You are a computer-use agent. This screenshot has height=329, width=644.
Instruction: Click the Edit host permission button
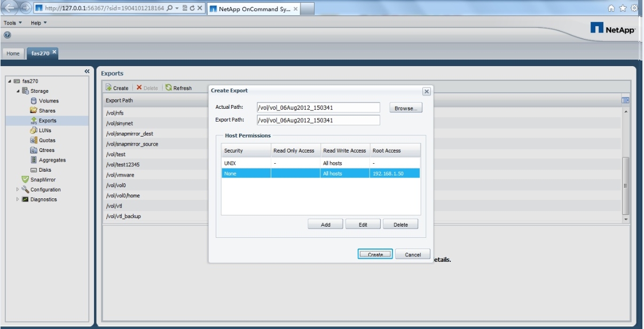pyautogui.click(x=363, y=224)
